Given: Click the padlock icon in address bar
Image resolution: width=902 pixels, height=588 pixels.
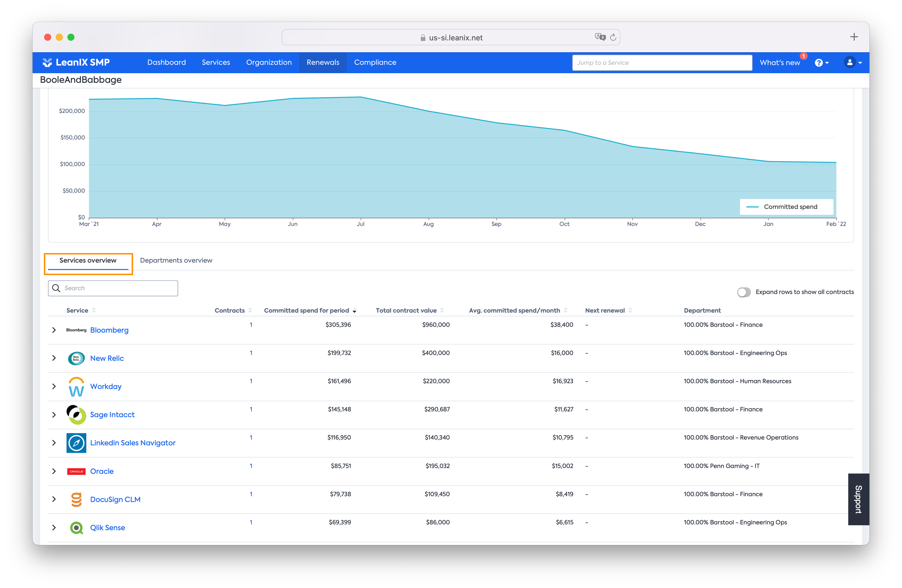Looking at the screenshot, I should [423, 37].
